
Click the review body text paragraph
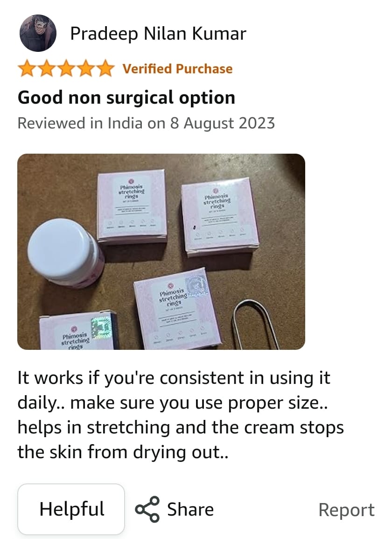(x=181, y=415)
